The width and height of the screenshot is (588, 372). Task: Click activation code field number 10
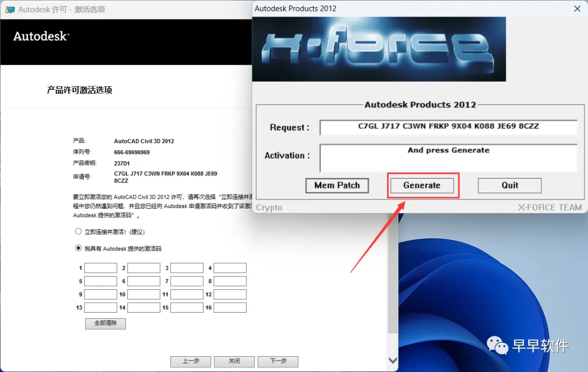coord(144,294)
